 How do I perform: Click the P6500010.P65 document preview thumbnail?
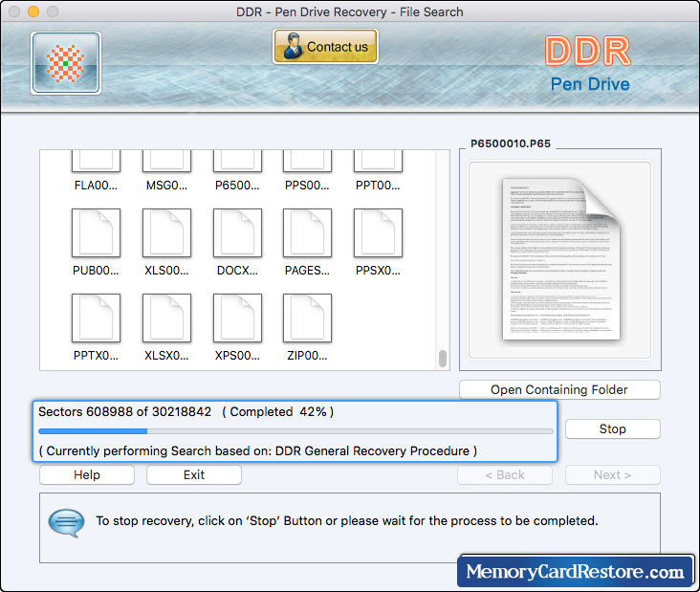coord(559,260)
